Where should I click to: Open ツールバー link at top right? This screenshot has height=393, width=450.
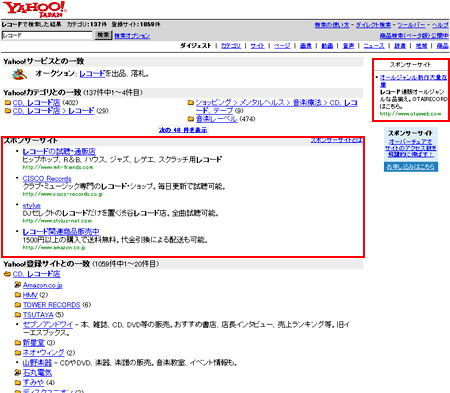411,25
